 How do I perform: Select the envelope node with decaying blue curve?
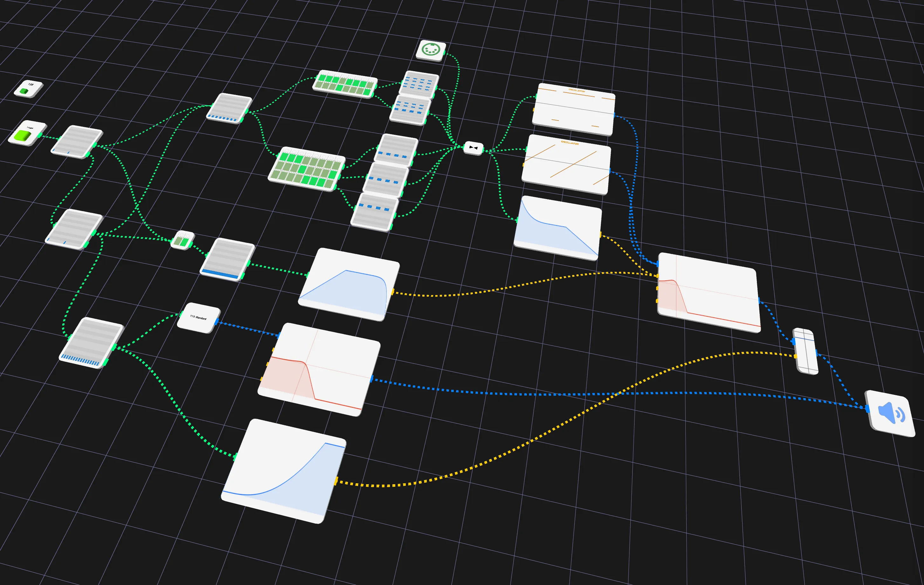[x=558, y=228]
